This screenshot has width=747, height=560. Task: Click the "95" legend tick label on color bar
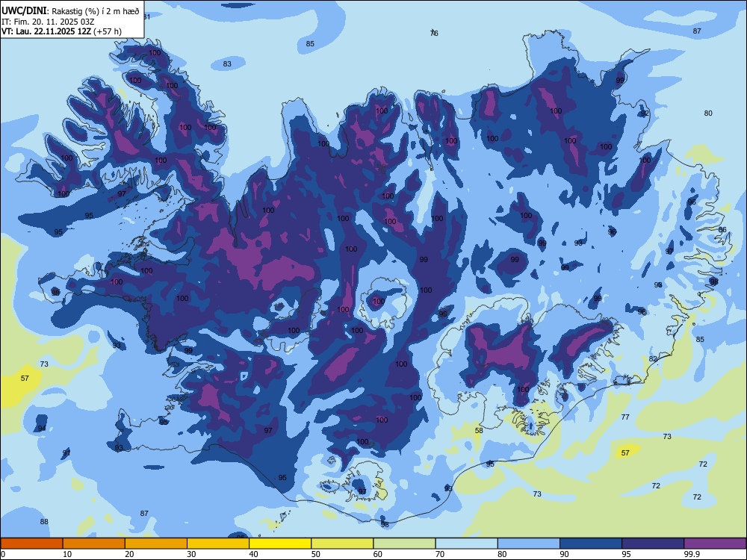pos(627,554)
